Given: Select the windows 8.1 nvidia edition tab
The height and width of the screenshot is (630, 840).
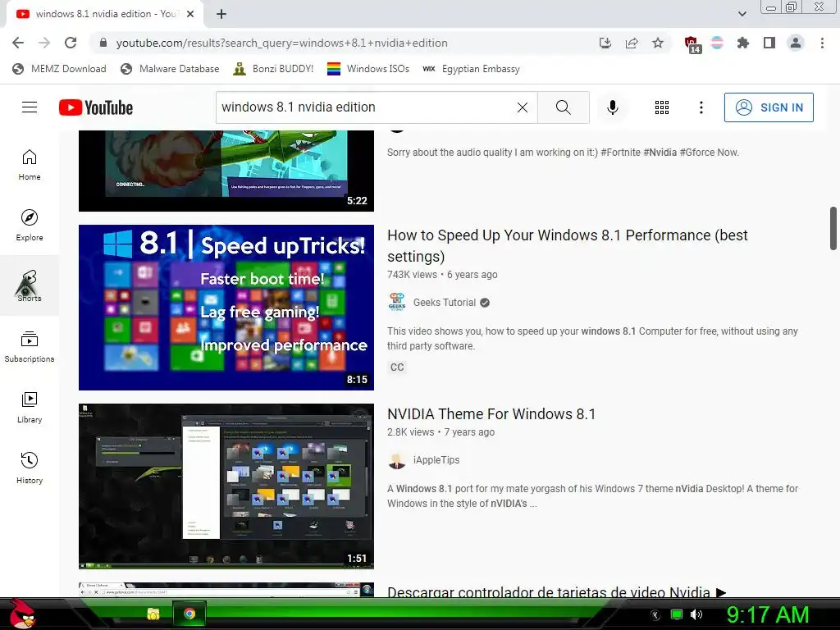Looking at the screenshot, I should coord(105,15).
